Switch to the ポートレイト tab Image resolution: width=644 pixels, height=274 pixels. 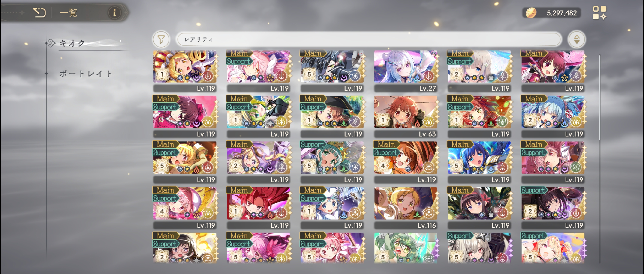pos(86,74)
